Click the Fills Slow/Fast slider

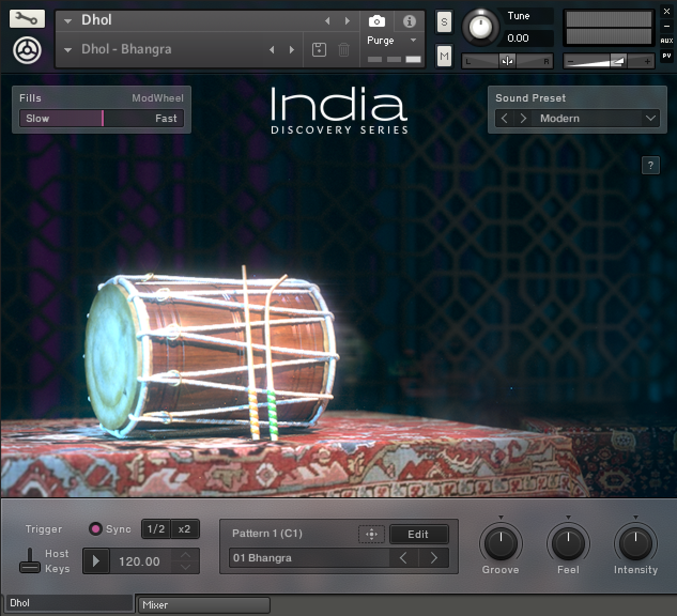tap(102, 118)
